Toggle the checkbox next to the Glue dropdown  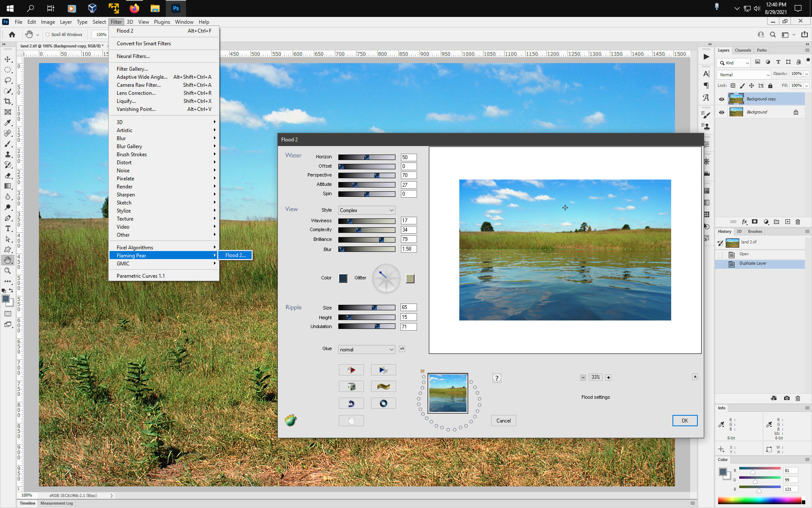click(402, 349)
